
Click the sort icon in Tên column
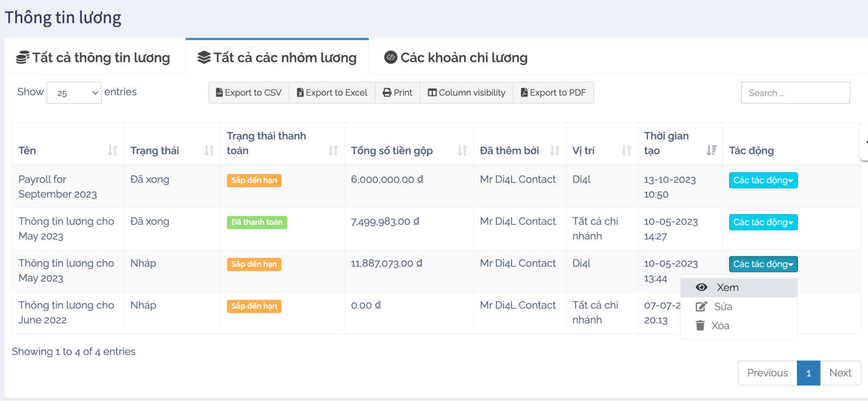[x=112, y=151]
